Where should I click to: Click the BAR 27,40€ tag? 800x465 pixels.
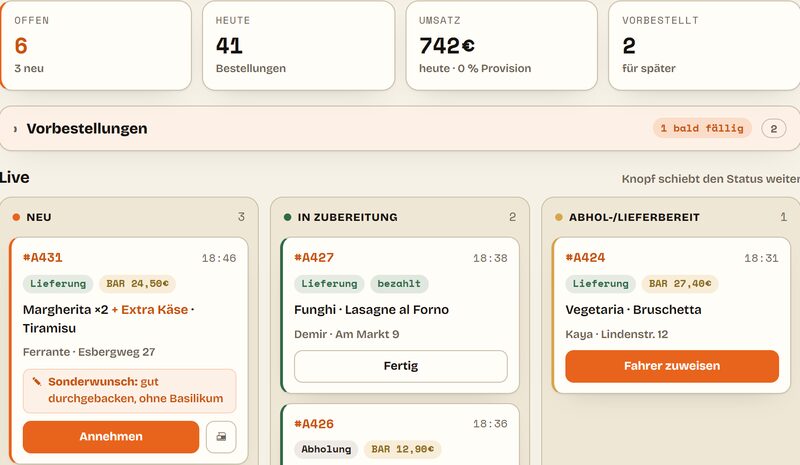(680, 284)
